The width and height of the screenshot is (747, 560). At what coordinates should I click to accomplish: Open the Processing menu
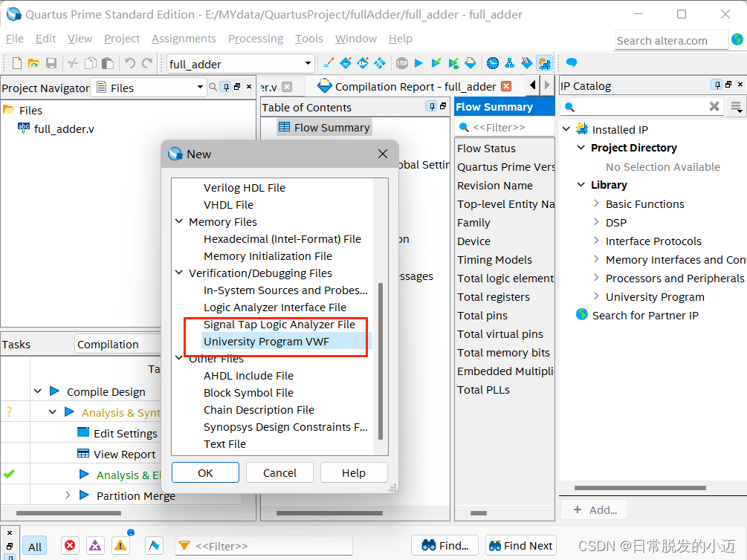pos(256,39)
